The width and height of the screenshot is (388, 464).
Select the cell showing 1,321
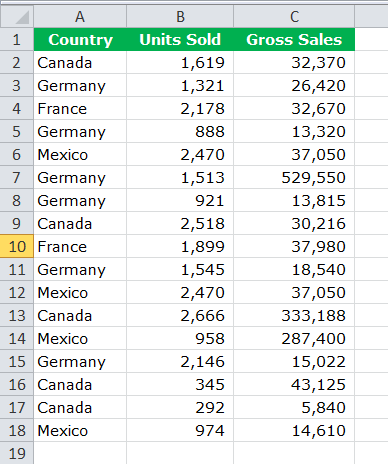[180, 85]
